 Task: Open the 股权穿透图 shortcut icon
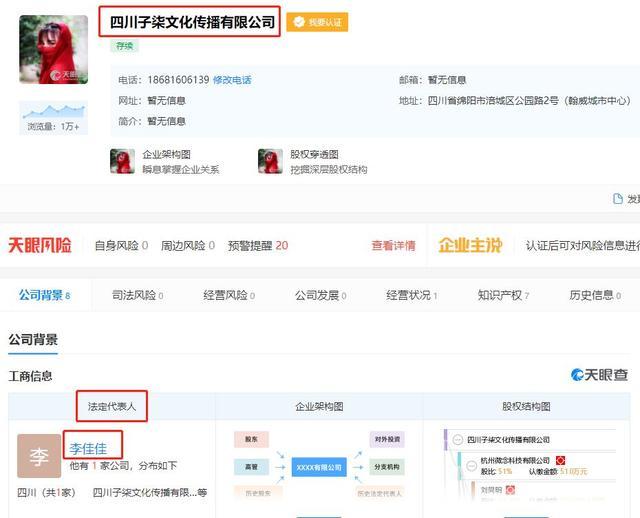point(270,161)
